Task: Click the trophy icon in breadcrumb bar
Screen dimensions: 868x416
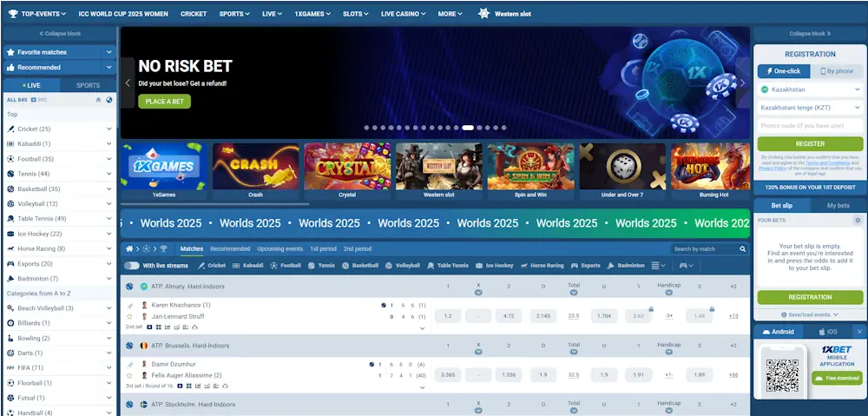Action: click(163, 248)
